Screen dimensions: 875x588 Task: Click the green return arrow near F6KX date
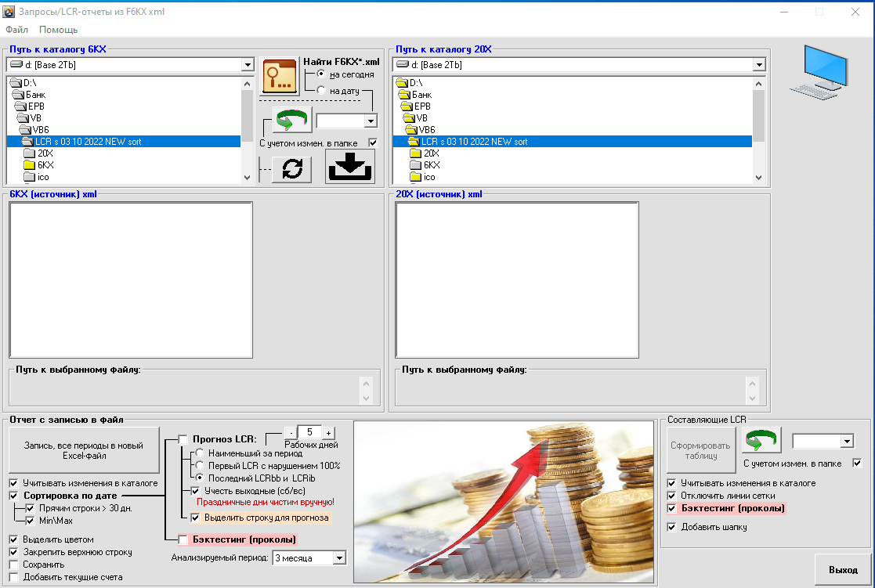[292, 120]
